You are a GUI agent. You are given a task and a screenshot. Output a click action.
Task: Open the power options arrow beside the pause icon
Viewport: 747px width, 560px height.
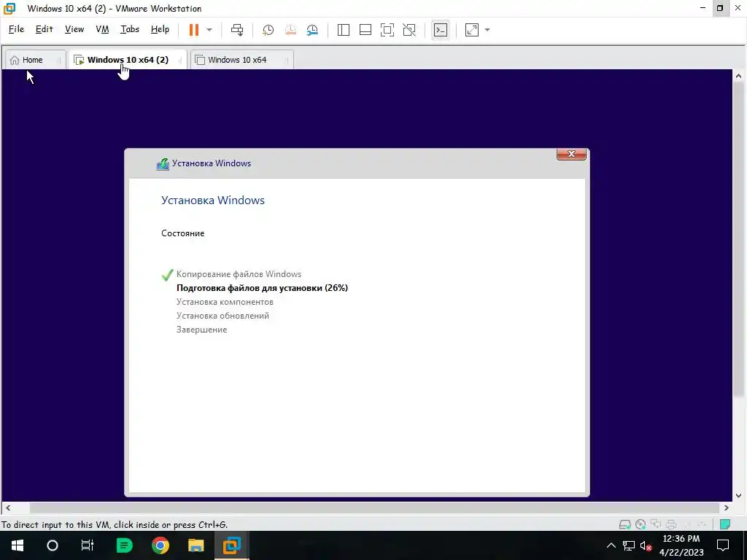pos(209,29)
